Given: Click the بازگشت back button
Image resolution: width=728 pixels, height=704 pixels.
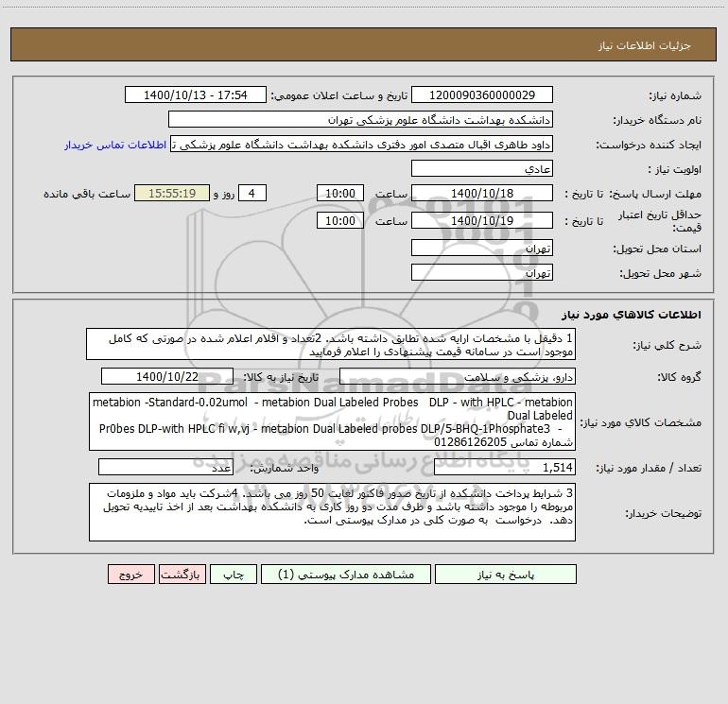Looking at the screenshot, I should [182, 575].
